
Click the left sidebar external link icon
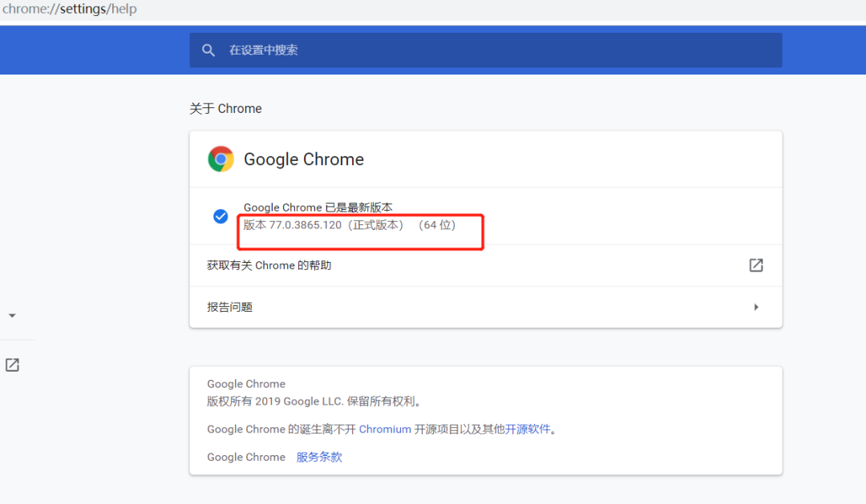point(12,365)
